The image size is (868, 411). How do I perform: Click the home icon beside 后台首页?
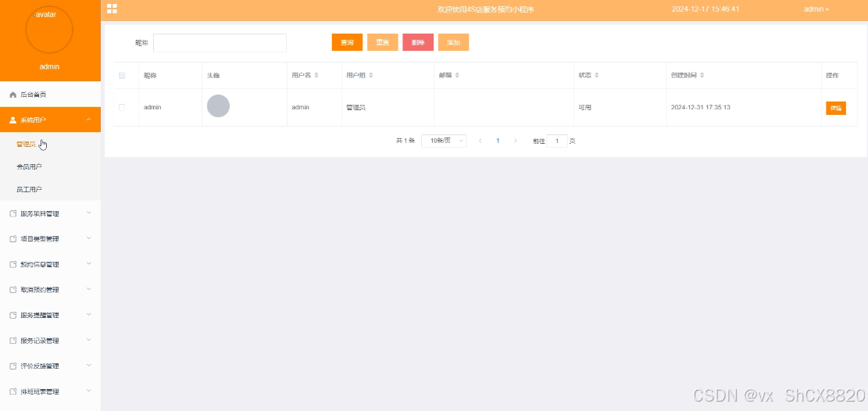[x=13, y=95]
